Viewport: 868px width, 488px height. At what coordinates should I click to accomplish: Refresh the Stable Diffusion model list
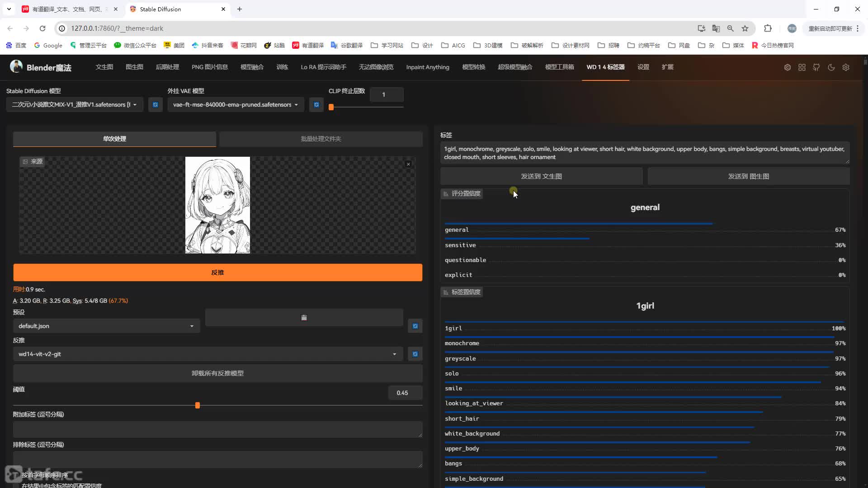pos(156,104)
